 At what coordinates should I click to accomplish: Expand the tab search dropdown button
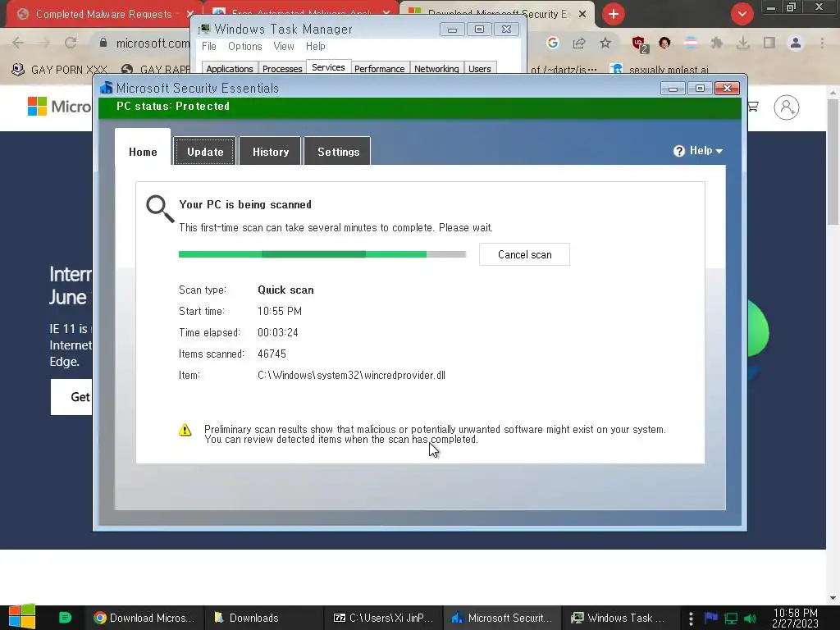coord(742,14)
